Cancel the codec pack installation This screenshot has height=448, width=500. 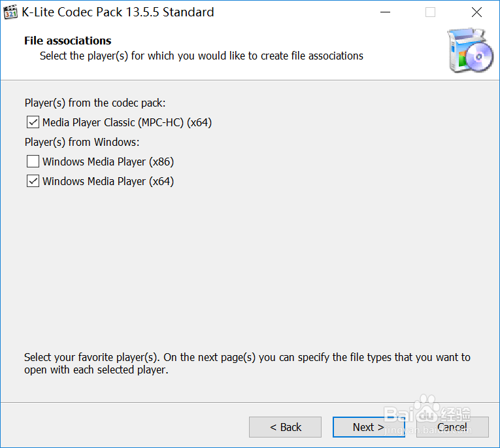[x=452, y=427]
